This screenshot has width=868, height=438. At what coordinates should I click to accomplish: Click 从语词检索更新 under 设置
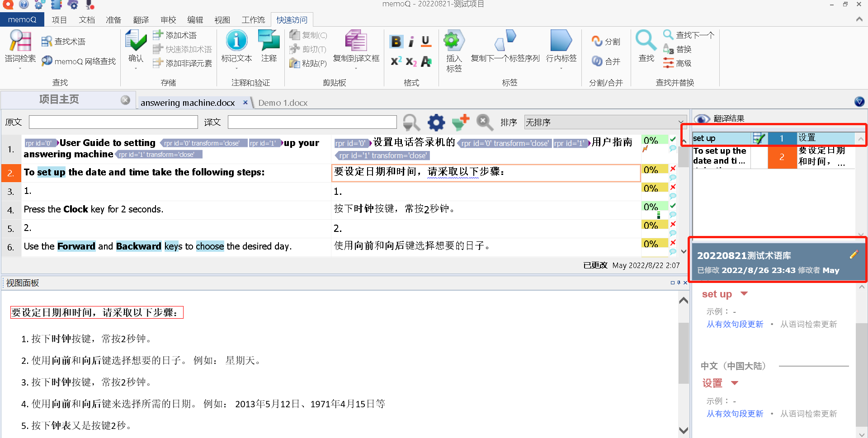808,414
